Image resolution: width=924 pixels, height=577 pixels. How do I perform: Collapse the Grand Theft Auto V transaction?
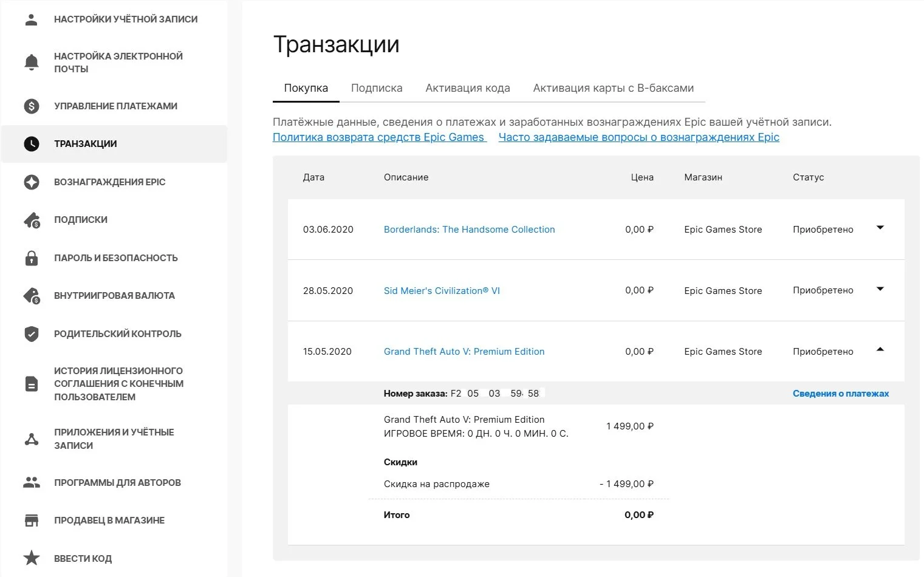pos(880,350)
